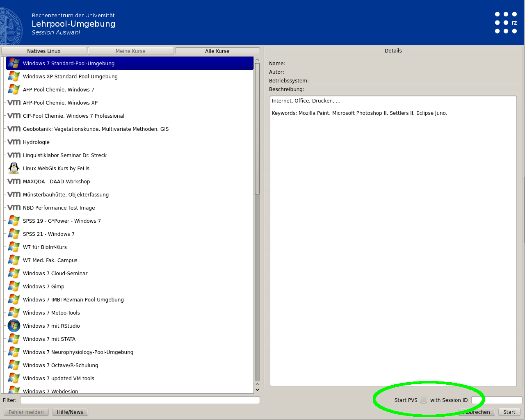Click the Windows icon of SPSS 19 - G*Power
Image resolution: width=525 pixels, height=420 pixels.
tap(14, 221)
